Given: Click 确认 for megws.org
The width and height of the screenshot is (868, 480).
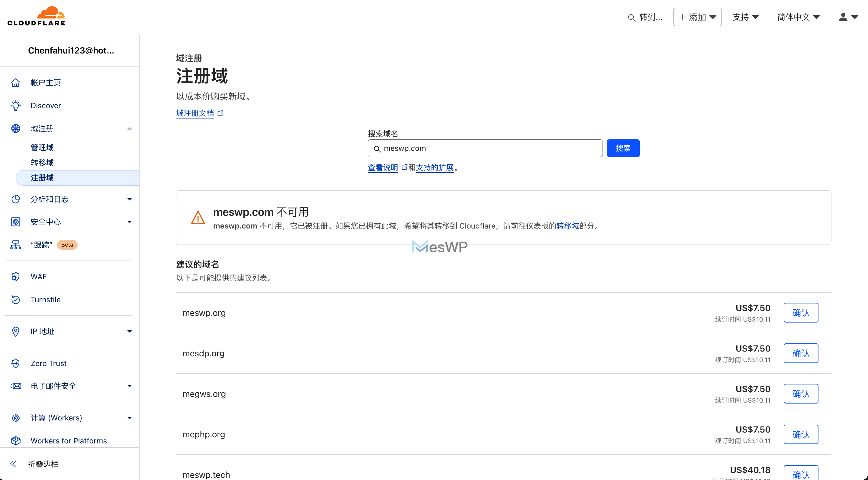Looking at the screenshot, I should point(801,394).
